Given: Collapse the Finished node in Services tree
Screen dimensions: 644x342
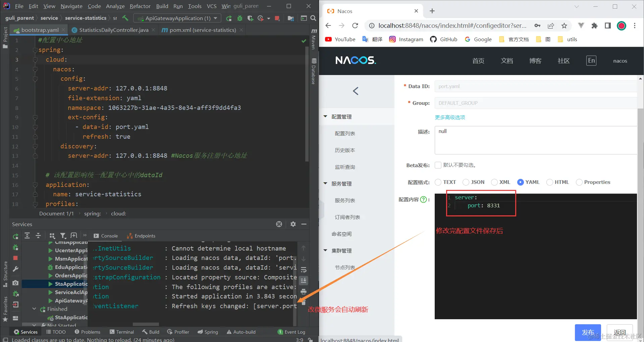Looking at the screenshot, I should (x=34, y=309).
